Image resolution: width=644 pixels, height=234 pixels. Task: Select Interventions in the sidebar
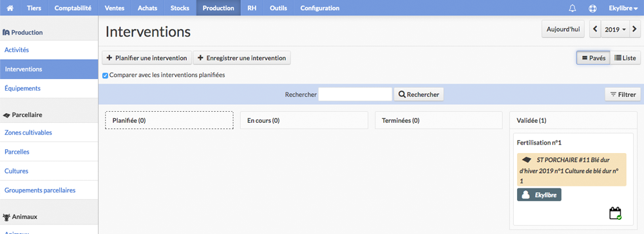click(49, 69)
